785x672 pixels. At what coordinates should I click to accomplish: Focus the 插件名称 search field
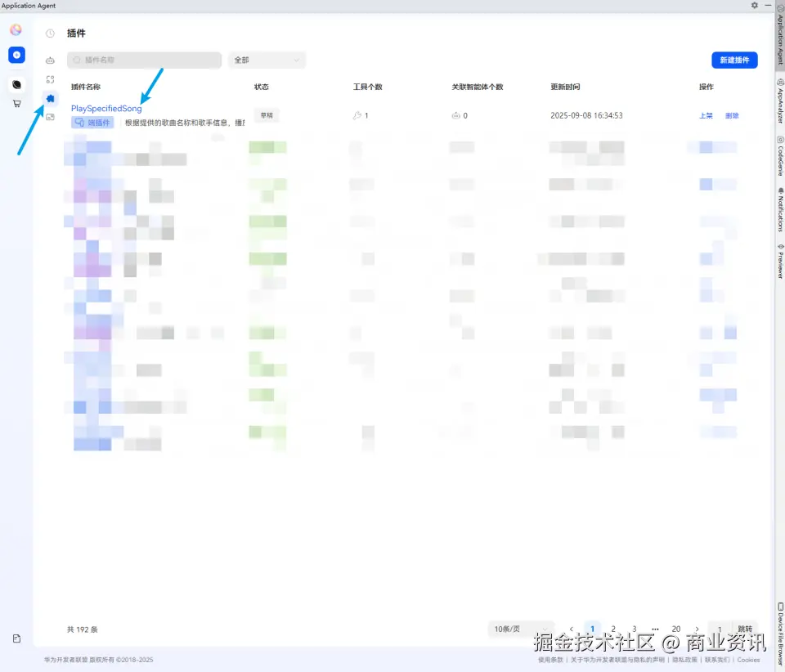click(144, 60)
